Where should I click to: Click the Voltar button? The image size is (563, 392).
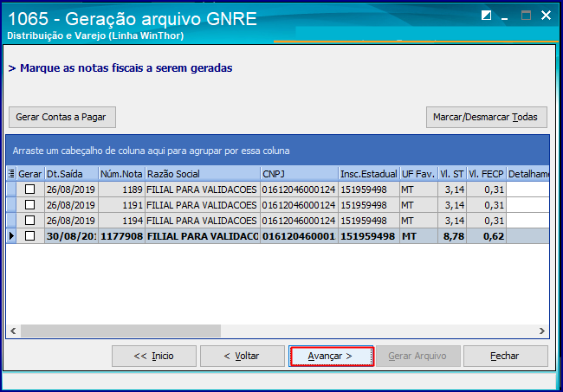click(x=243, y=356)
